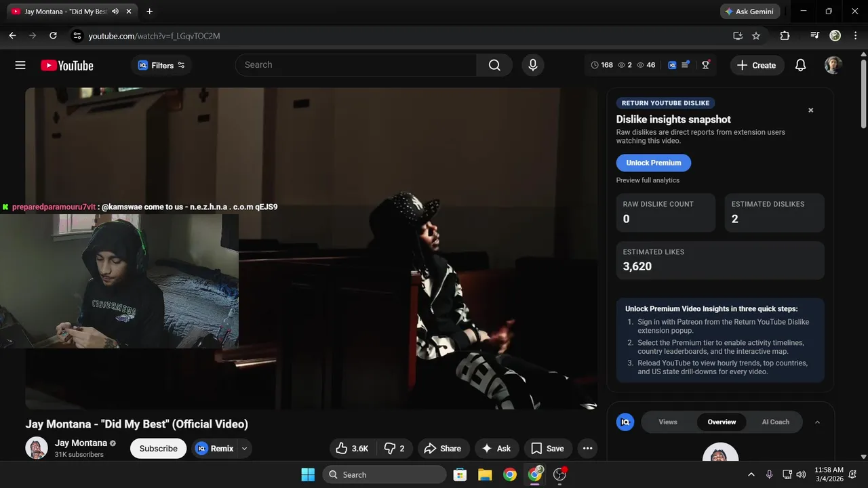This screenshot has height=488, width=868.
Task: Click the Estimated Likes 3,620 card
Action: [720, 260]
